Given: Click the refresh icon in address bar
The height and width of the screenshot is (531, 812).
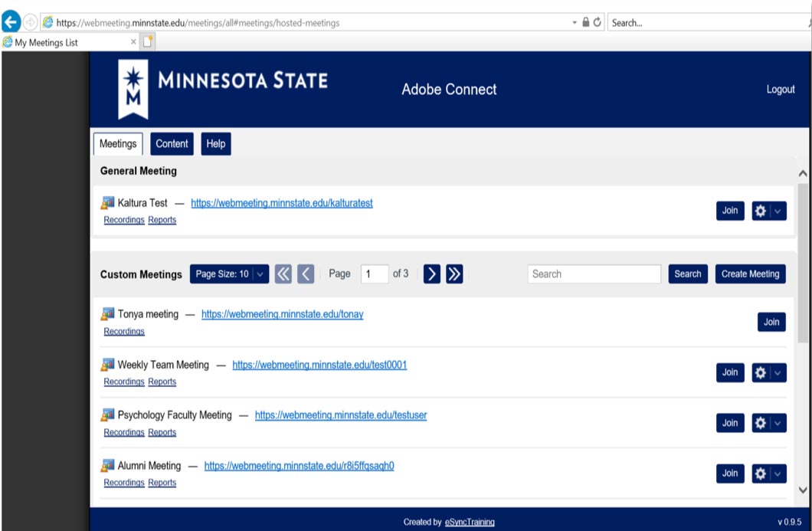Looking at the screenshot, I should tap(597, 22).
